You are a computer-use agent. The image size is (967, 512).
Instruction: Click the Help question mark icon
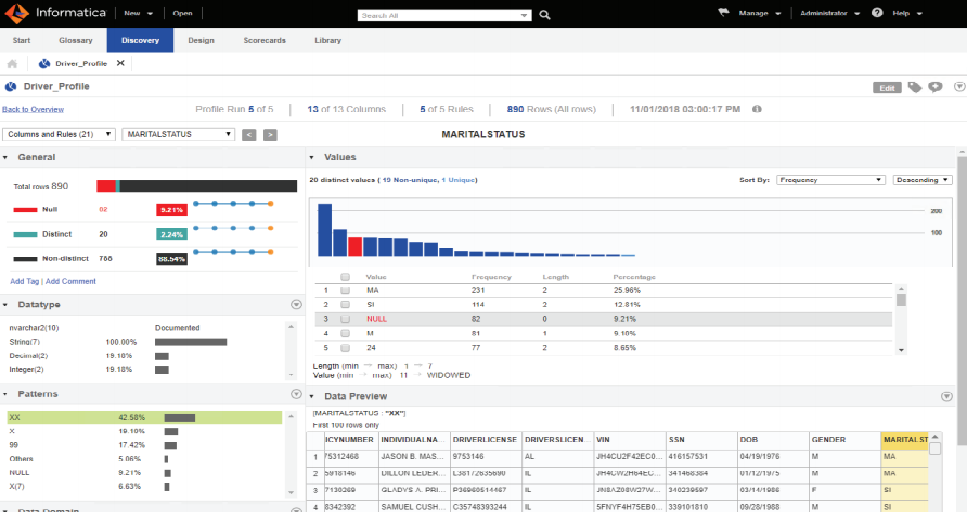pyautogui.click(x=877, y=12)
